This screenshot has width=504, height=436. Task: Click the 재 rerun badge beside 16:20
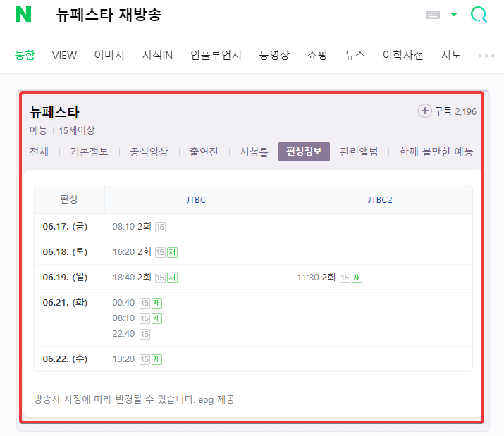click(172, 252)
